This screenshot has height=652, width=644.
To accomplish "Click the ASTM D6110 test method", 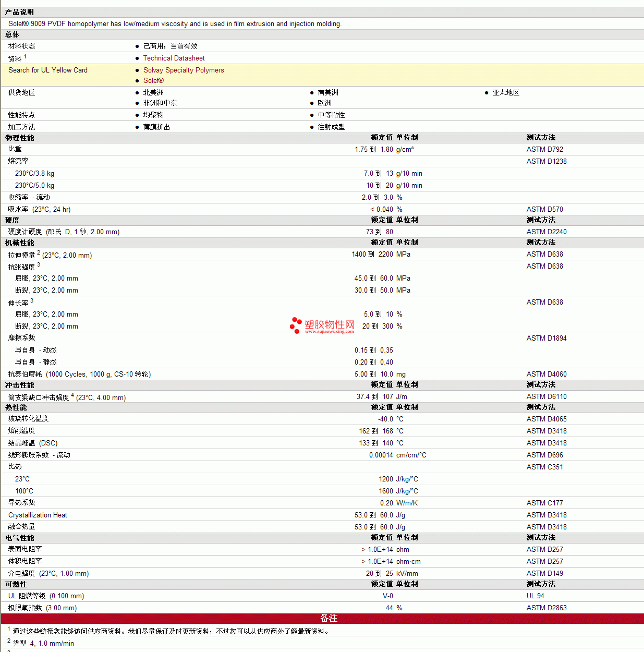I will click(x=546, y=396).
